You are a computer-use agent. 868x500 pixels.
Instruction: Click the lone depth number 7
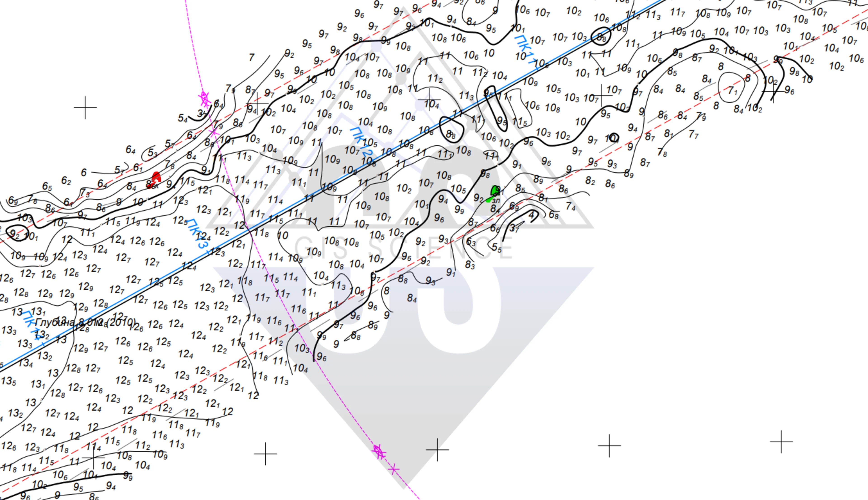coord(252,57)
